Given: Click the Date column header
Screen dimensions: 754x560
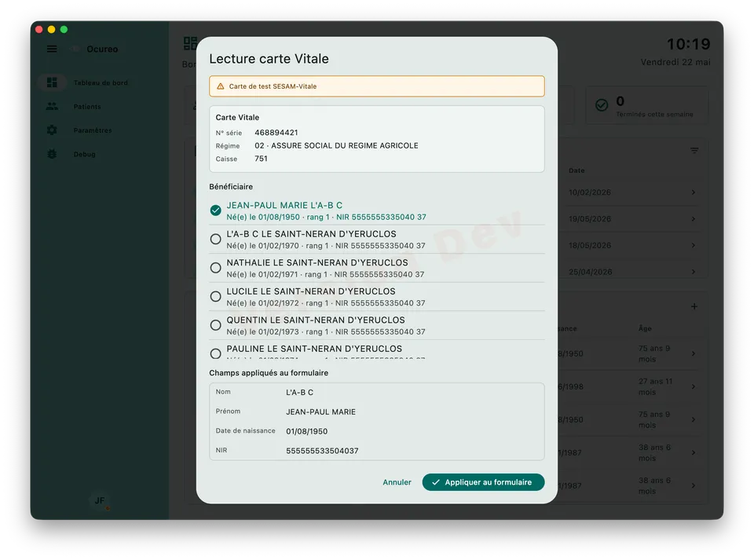Looking at the screenshot, I should click(x=576, y=170).
